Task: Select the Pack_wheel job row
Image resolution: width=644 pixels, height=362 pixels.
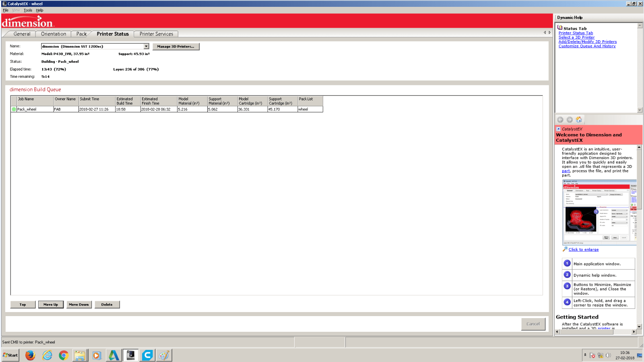Action: tap(167, 109)
